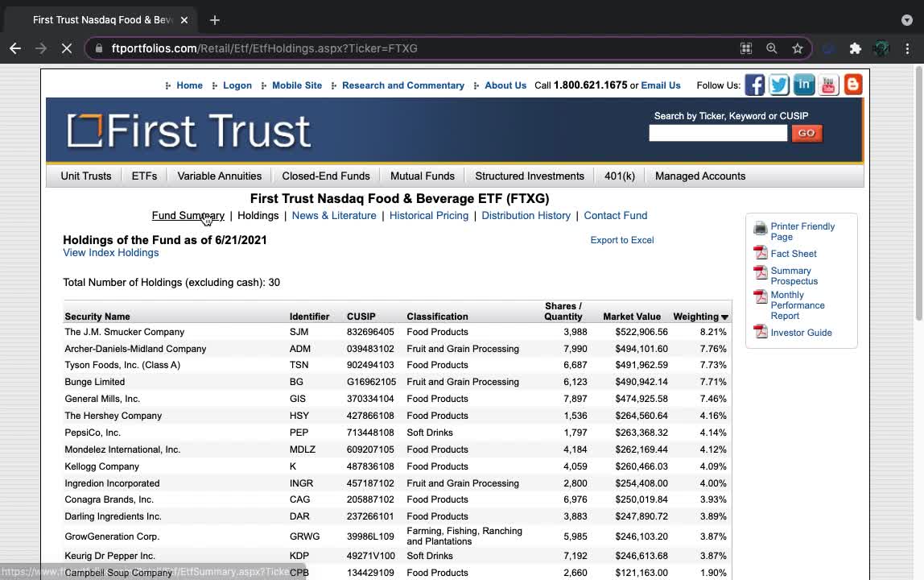The image size is (924, 580).
Task: Click the QR/grid icon in address bar
Action: [x=746, y=48]
